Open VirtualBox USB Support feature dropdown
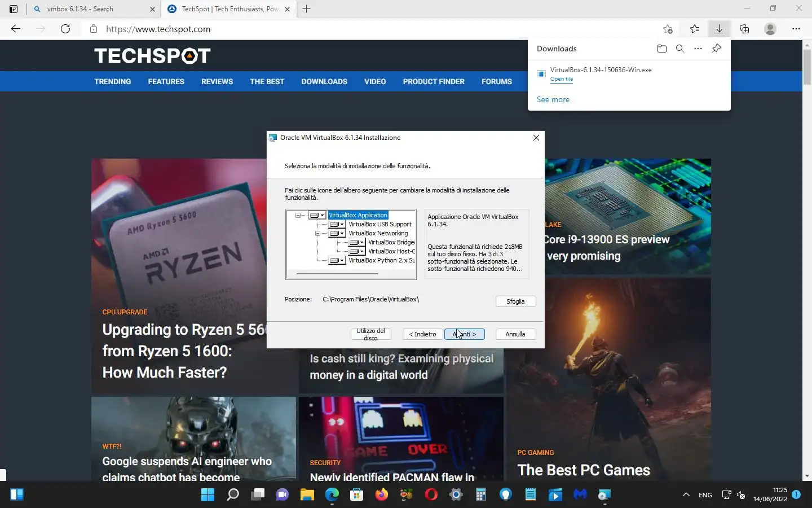 (x=337, y=224)
